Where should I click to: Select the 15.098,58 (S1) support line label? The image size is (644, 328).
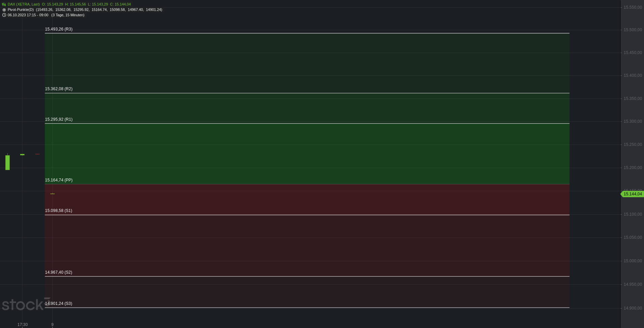coord(59,211)
